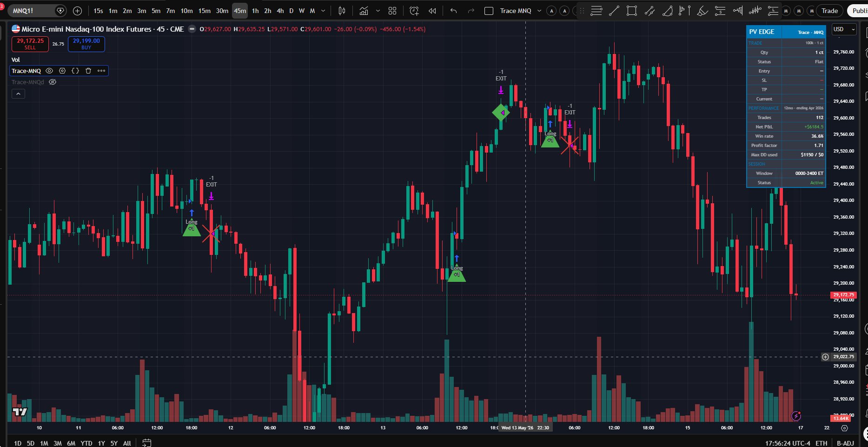Collapse the indicator legend chevron

click(x=18, y=93)
